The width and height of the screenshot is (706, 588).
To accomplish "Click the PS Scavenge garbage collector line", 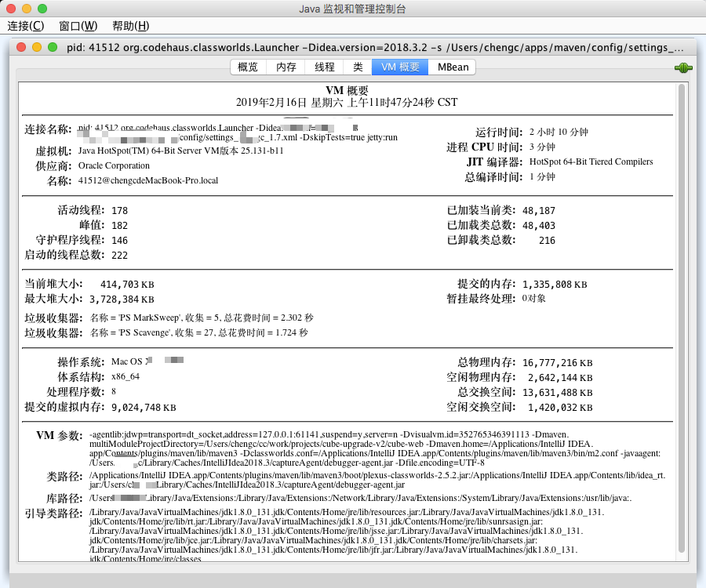I will coord(198,332).
